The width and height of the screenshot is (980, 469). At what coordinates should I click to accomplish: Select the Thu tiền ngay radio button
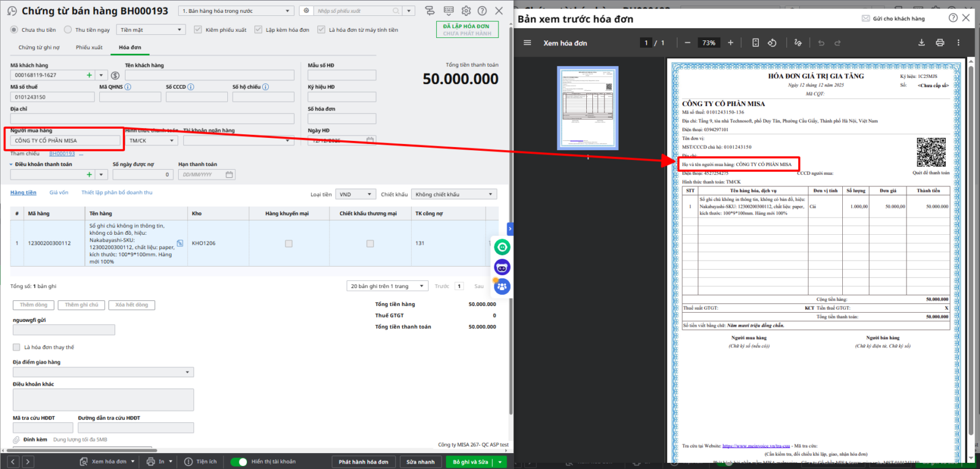pyautogui.click(x=68, y=30)
